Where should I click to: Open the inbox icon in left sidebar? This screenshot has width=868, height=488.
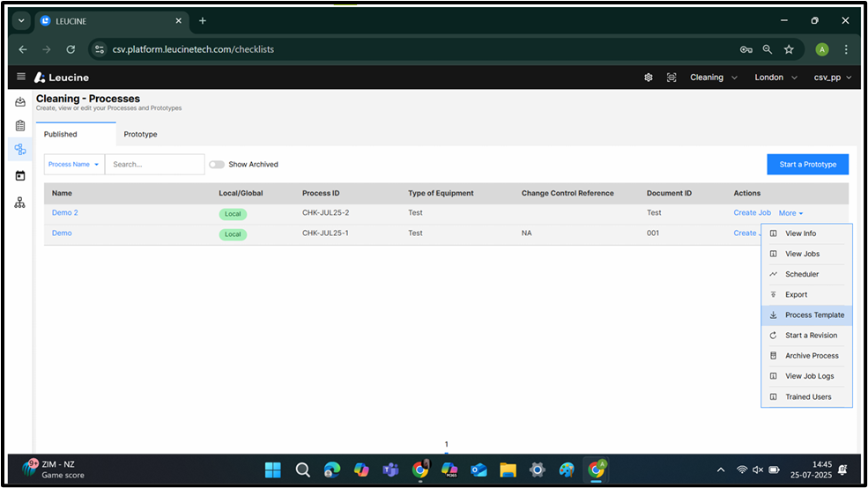coord(20,102)
